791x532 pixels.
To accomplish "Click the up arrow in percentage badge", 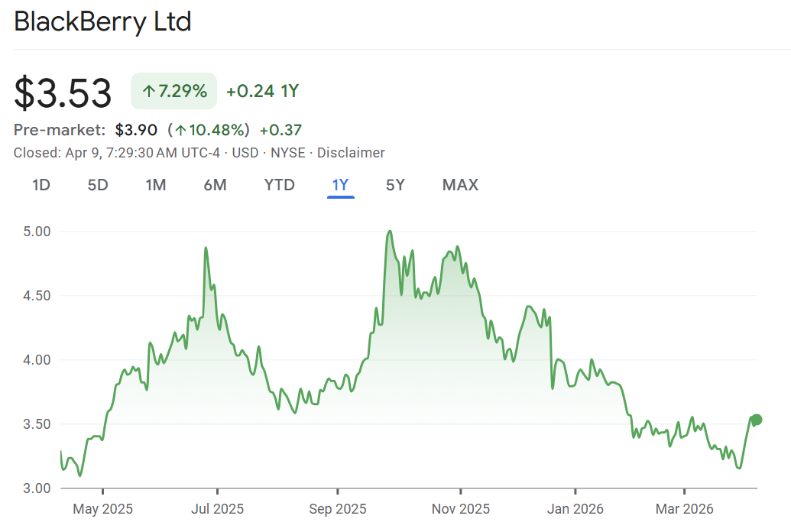I will click(x=148, y=92).
